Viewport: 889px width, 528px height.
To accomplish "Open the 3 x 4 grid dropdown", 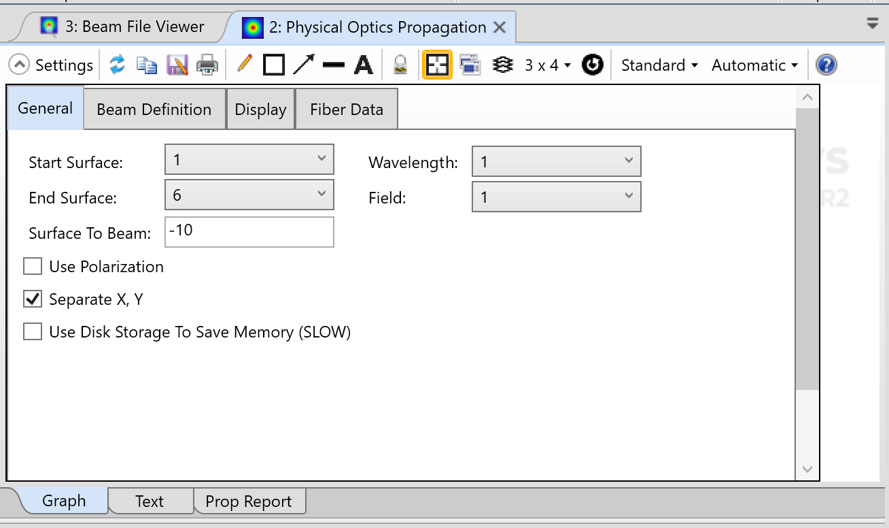I will [547, 65].
